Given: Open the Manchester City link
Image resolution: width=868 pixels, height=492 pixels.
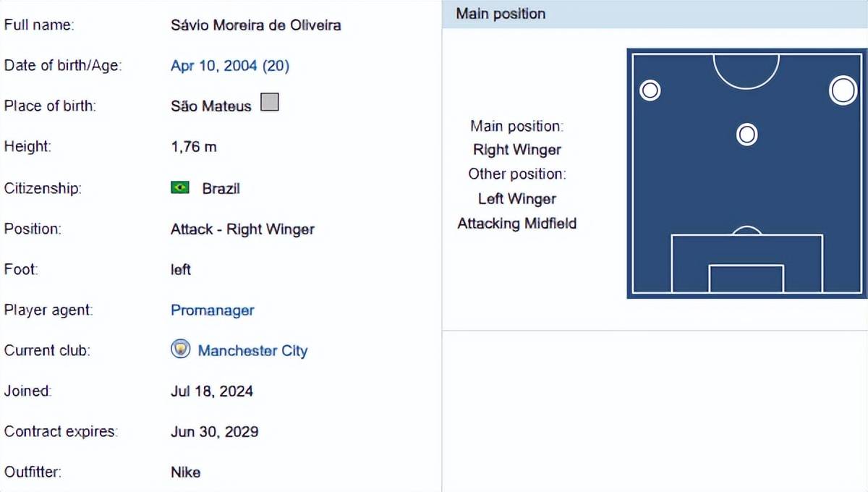Looking at the screenshot, I should click(x=253, y=351).
